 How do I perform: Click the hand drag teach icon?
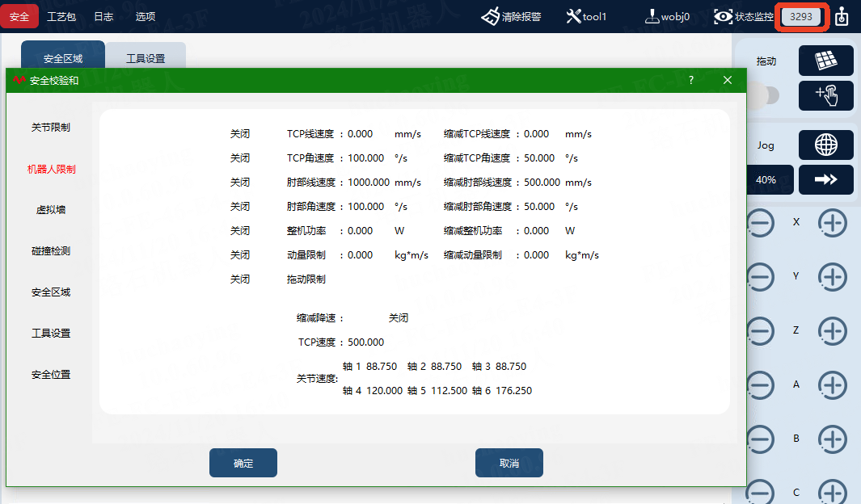pyautogui.click(x=826, y=95)
